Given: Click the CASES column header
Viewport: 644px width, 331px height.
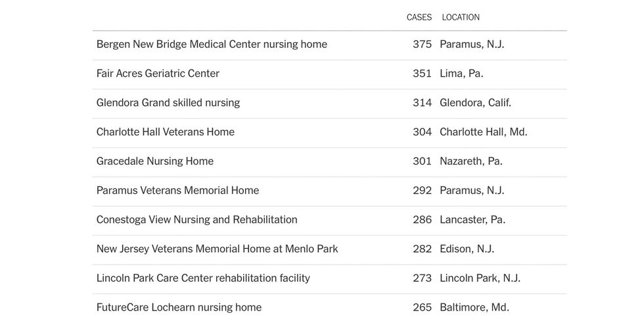Looking at the screenshot, I should pyautogui.click(x=419, y=17).
